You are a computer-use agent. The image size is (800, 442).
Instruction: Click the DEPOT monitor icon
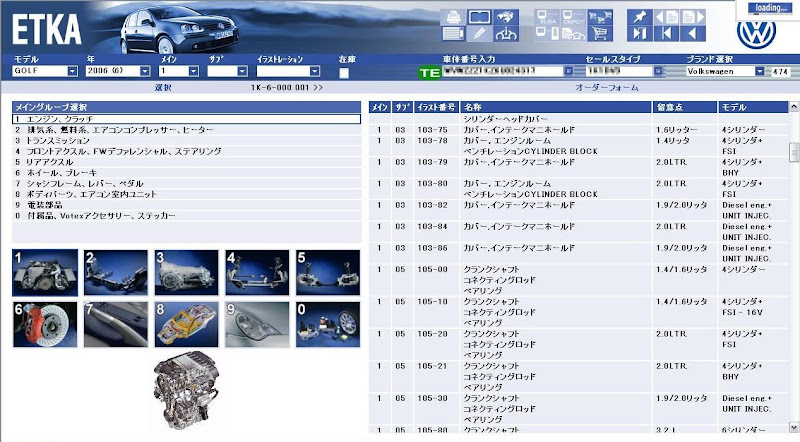pos(573,17)
